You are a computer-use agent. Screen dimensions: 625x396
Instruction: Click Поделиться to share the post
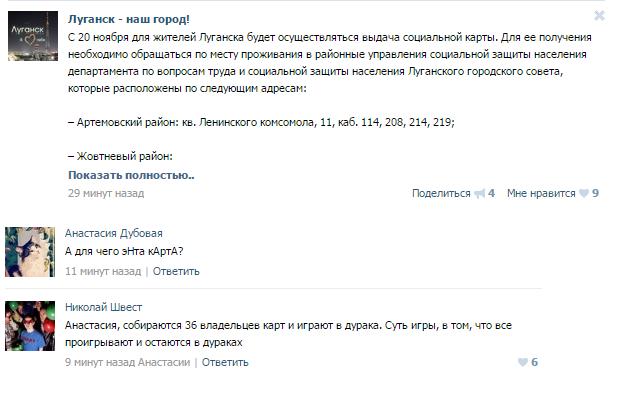(441, 193)
